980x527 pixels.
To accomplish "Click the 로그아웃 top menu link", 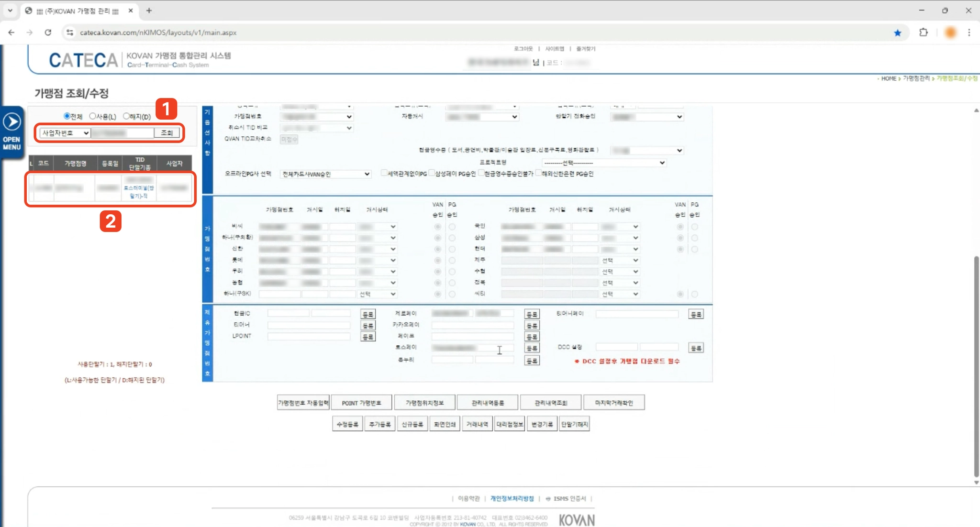I will [x=523, y=49].
